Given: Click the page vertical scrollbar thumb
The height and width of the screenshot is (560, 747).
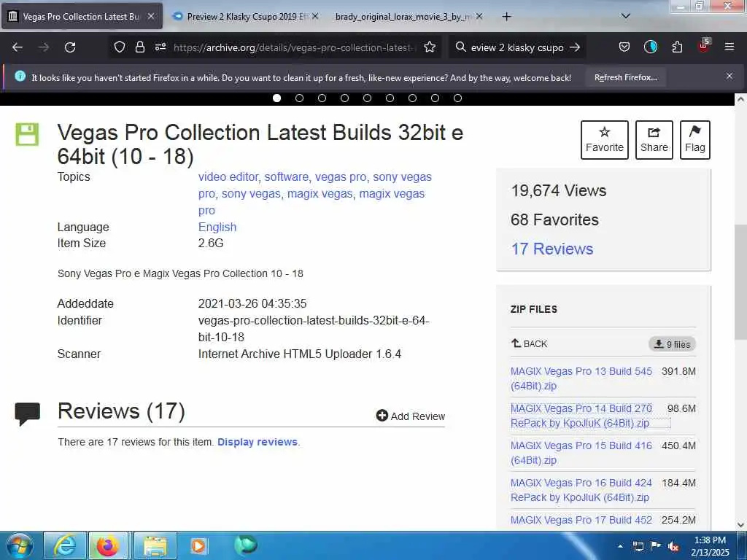Looking at the screenshot, I should [x=740, y=281].
